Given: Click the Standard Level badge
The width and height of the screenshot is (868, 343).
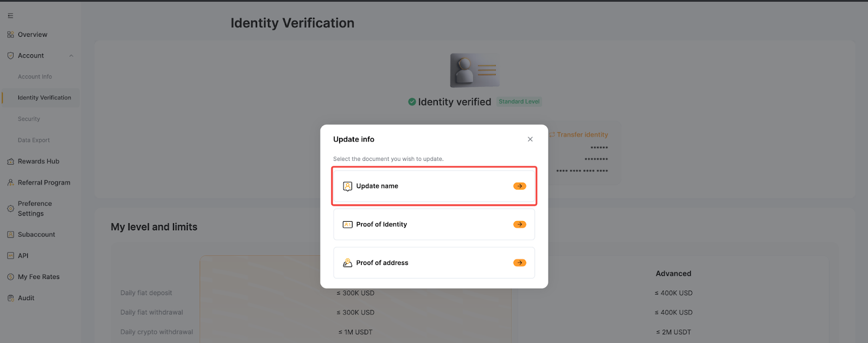Looking at the screenshot, I should pyautogui.click(x=519, y=102).
